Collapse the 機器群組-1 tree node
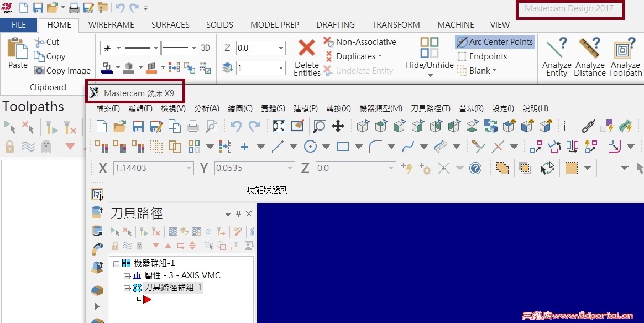 [x=117, y=263]
